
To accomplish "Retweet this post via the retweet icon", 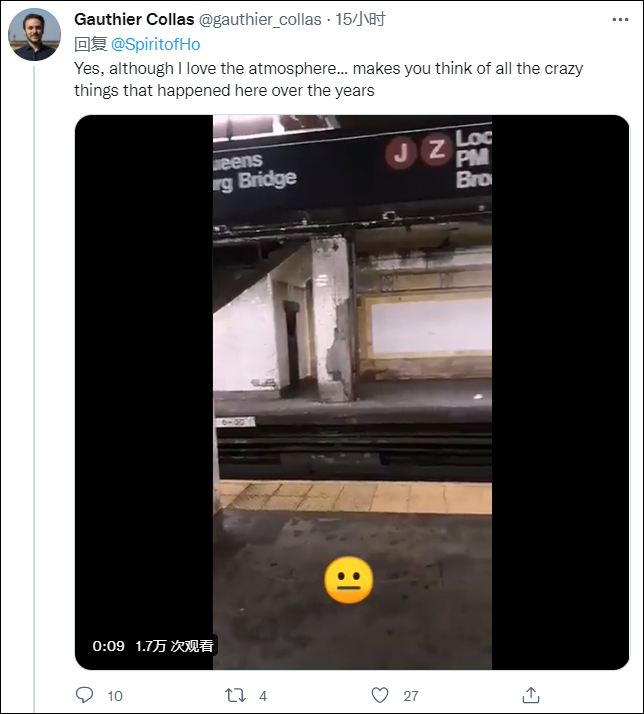I will pos(235,695).
